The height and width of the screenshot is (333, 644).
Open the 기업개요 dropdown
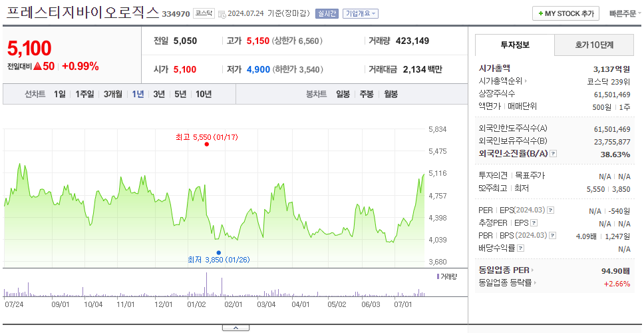tap(360, 13)
